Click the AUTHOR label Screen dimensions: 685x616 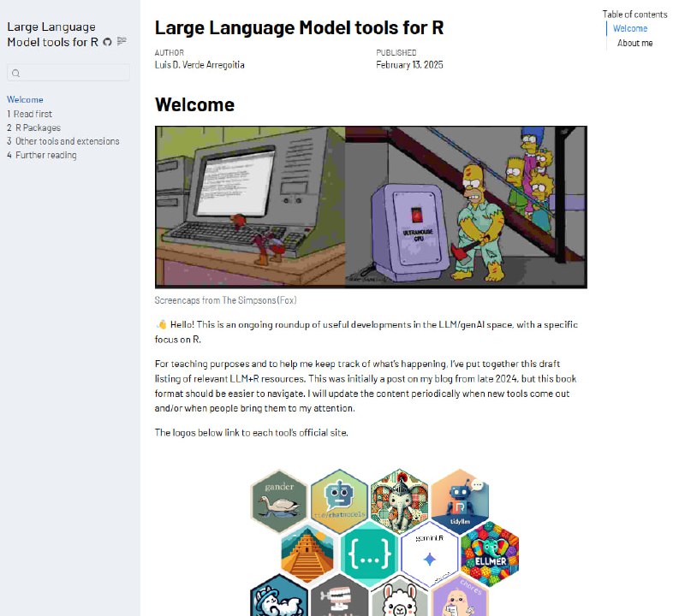click(169, 53)
